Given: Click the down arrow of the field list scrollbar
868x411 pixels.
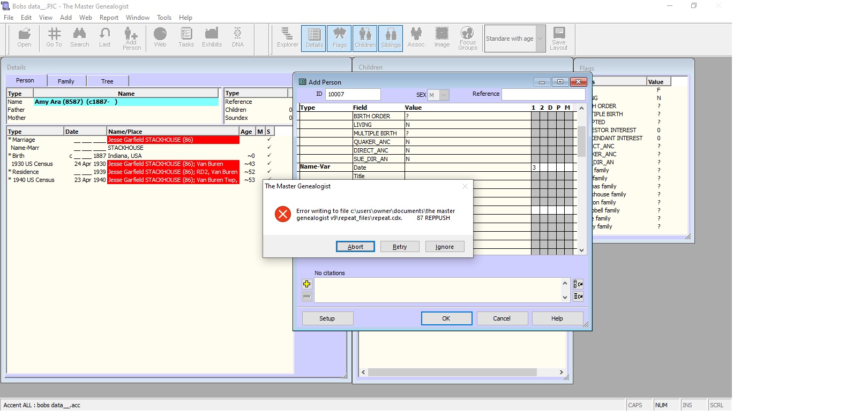Looking at the screenshot, I should click(x=582, y=250).
